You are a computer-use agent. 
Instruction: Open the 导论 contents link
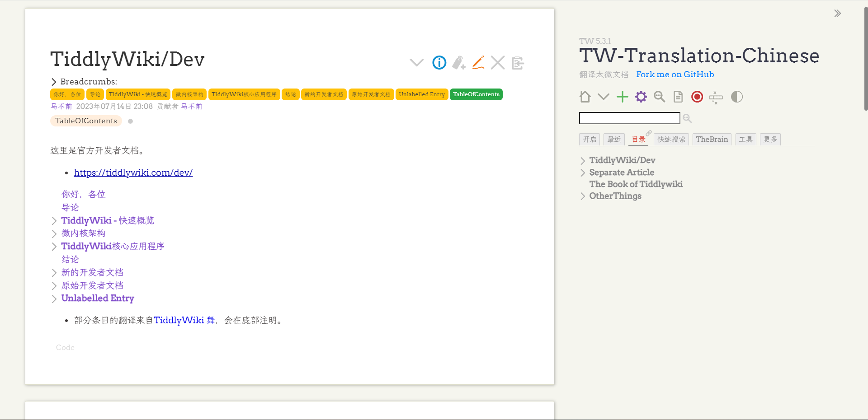70,207
